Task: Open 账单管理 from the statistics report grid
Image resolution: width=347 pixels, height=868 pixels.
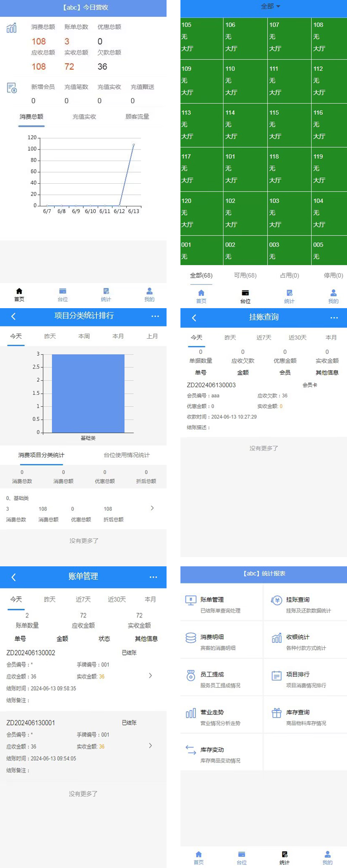Action: 211,600
